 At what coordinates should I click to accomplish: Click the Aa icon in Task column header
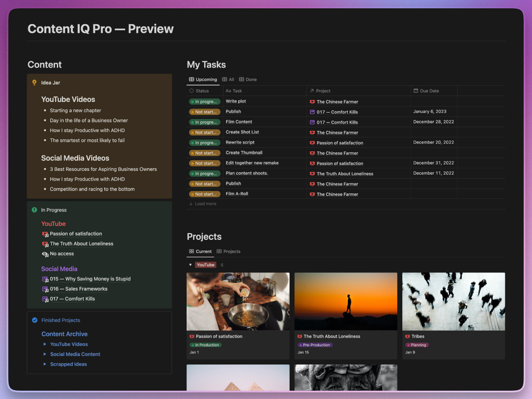228,90
